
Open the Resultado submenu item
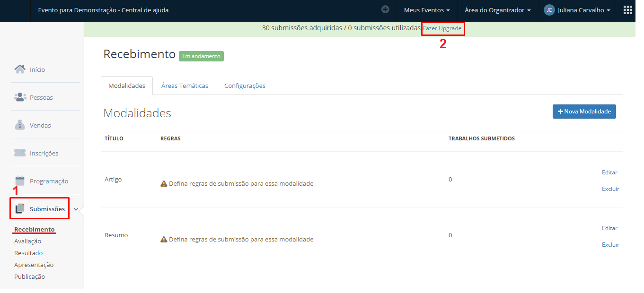(28, 253)
